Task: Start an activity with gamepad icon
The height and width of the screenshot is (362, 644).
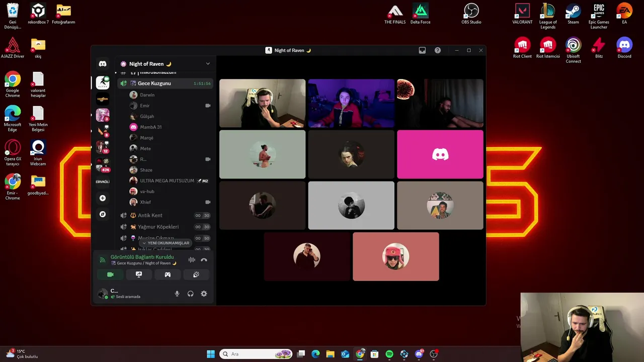Action: [168, 275]
